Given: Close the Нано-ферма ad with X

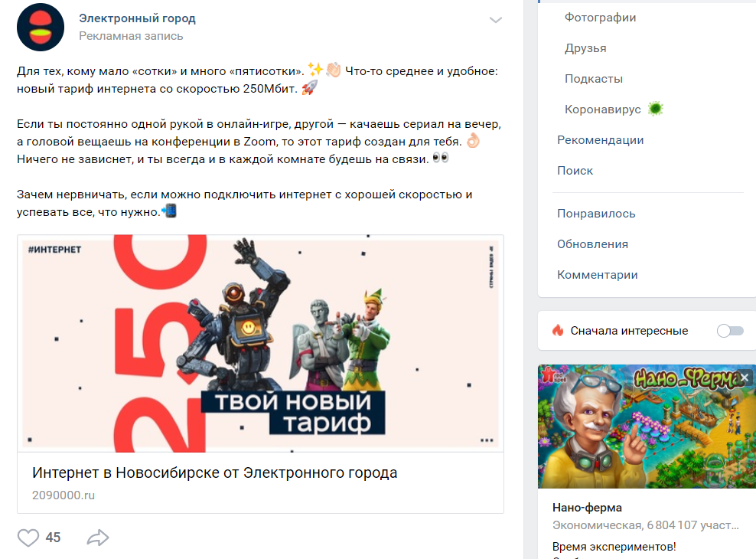Looking at the screenshot, I should (745, 378).
